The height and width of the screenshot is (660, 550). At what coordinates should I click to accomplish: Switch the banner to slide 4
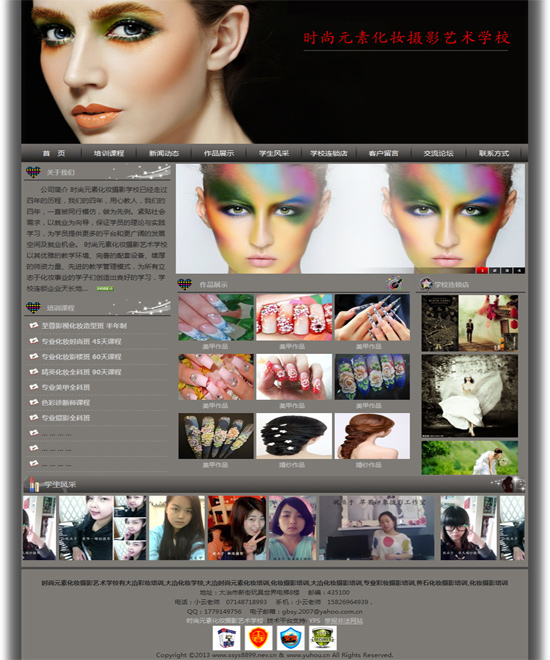click(x=519, y=270)
